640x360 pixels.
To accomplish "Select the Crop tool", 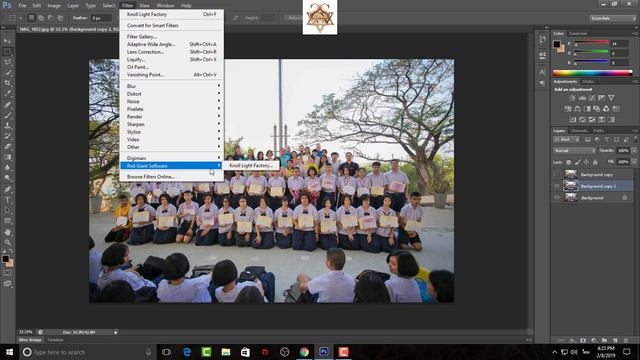I will [7, 83].
